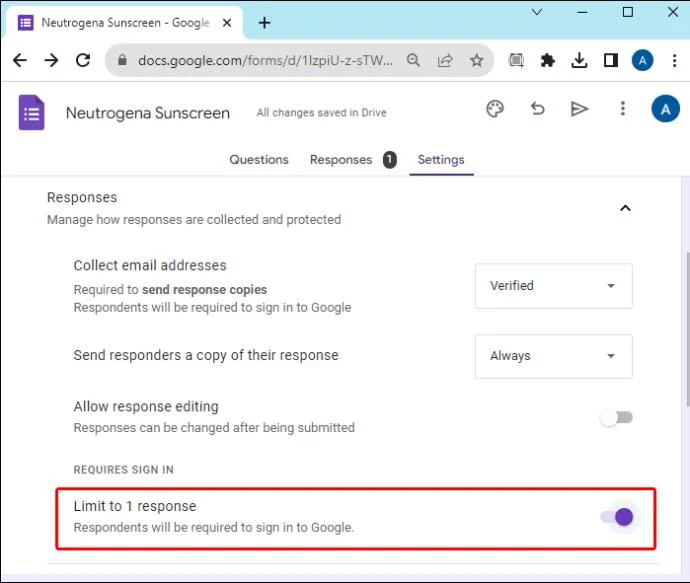Switch to the Responses tab

pyautogui.click(x=341, y=159)
